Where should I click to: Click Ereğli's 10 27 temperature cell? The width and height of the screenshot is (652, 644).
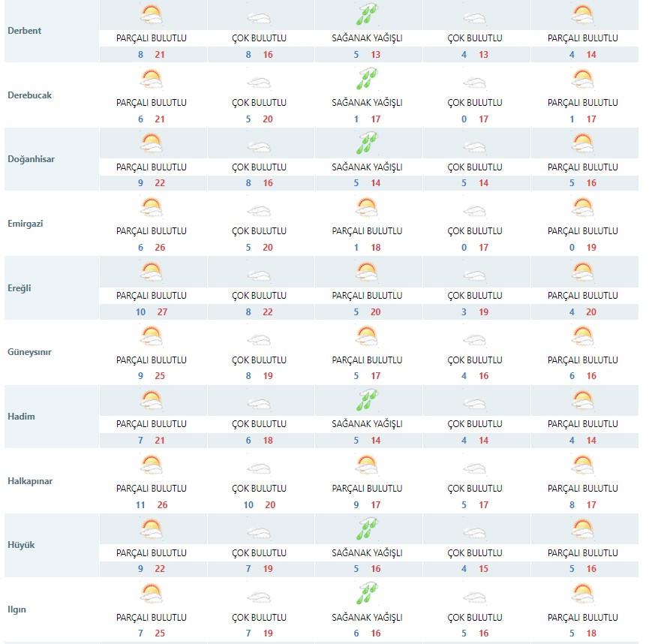click(153, 312)
